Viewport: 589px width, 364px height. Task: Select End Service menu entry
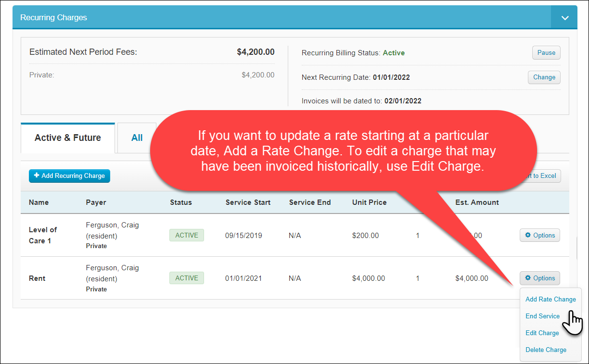(542, 316)
